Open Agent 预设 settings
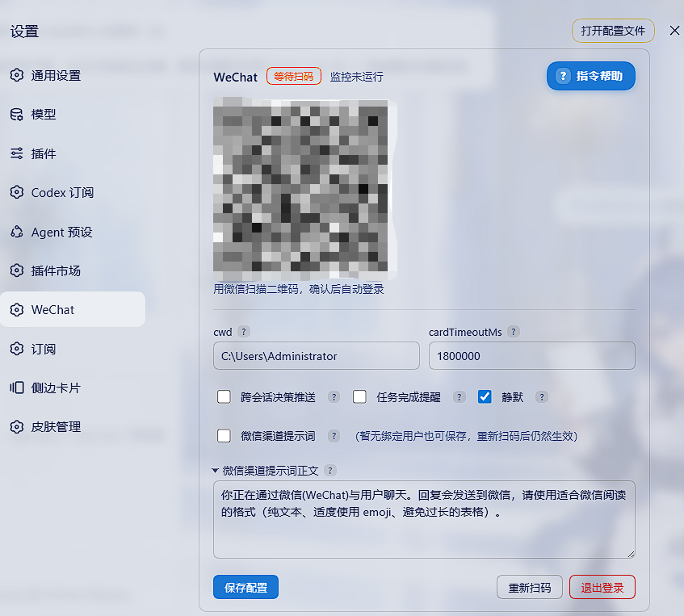Image resolution: width=684 pixels, height=616 pixels. [x=73, y=232]
